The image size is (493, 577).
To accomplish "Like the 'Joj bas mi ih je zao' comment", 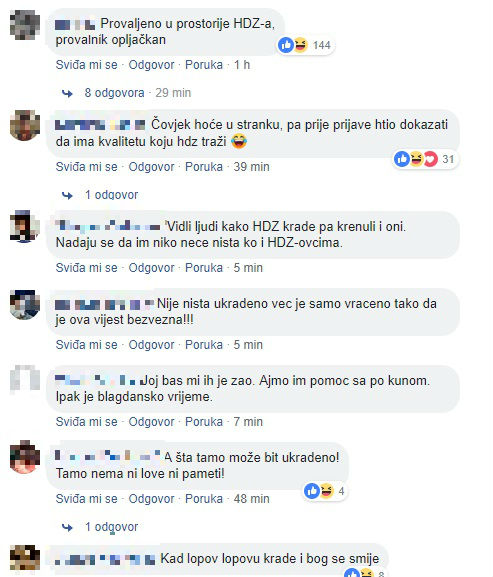I will coord(86,422).
